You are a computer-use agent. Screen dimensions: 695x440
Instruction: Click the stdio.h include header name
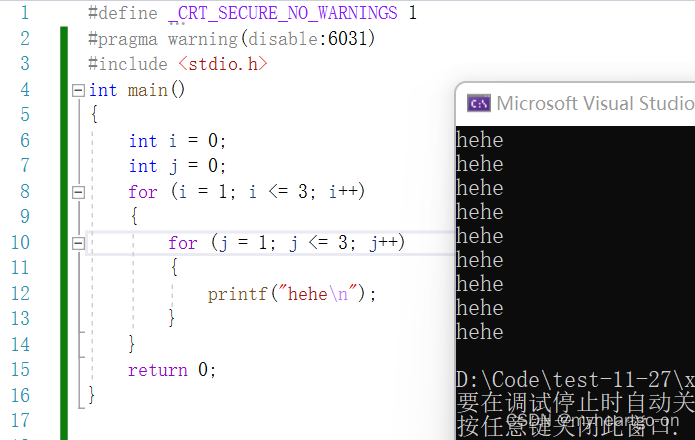[x=229, y=64]
